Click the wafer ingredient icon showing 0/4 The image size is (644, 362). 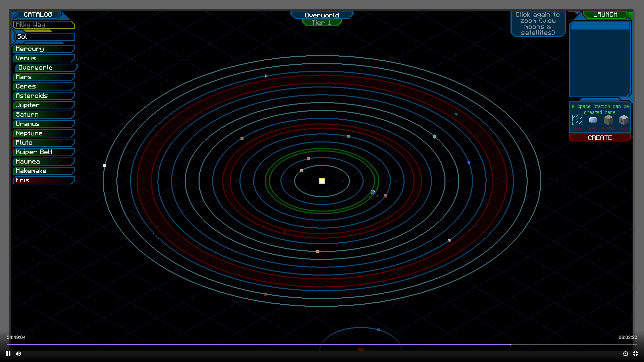[593, 120]
